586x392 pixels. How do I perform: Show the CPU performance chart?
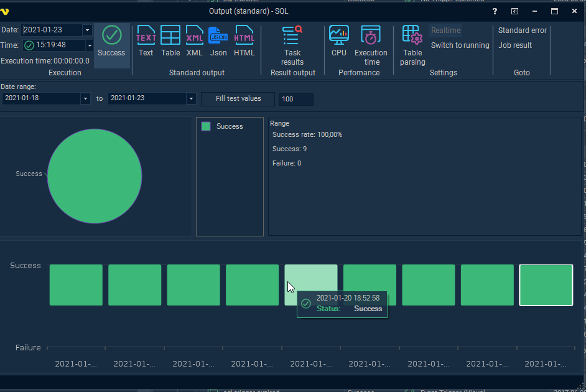[x=338, y=42]
